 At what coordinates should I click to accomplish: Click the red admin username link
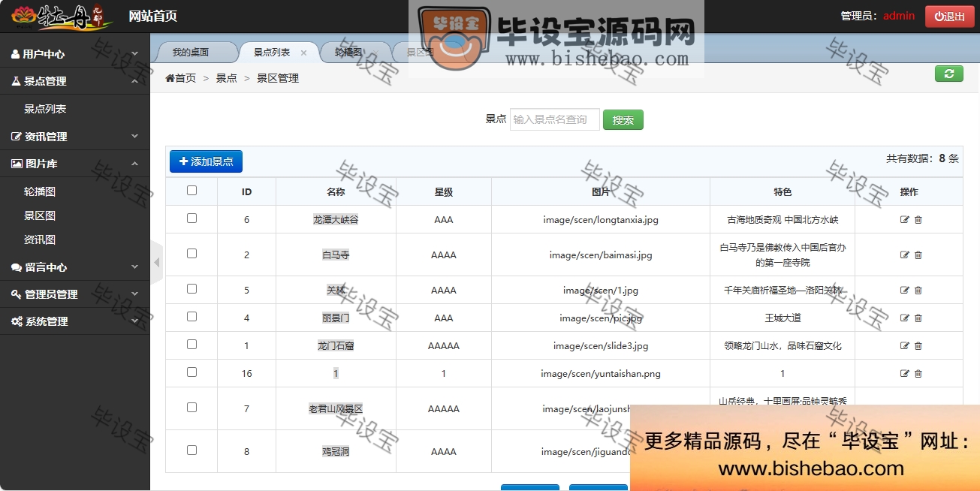tap(899, 16)
